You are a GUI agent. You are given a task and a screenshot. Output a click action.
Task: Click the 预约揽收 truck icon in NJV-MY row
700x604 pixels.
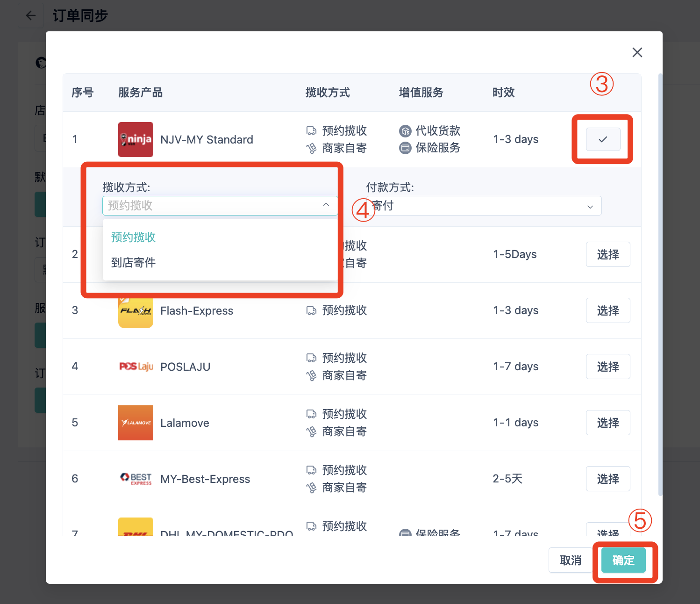pyautogui.click(x=311, y=130)
